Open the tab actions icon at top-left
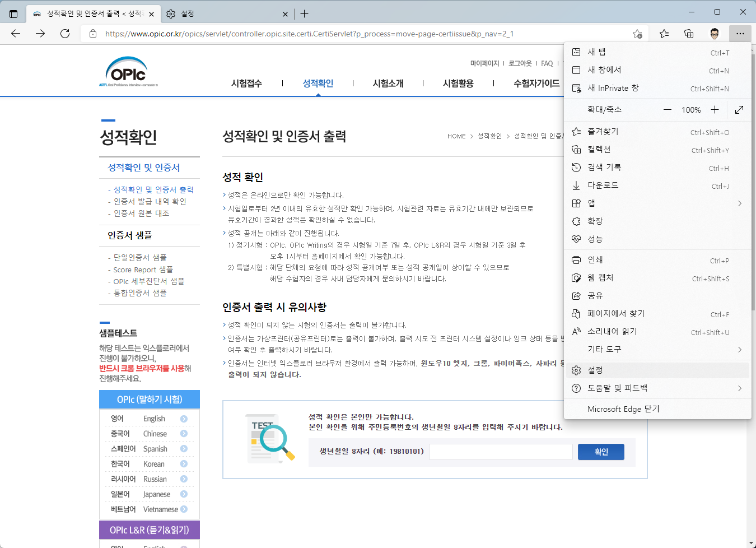Viewport: 756px width, 548px height. pyautogui.click(x=13, y=14)
